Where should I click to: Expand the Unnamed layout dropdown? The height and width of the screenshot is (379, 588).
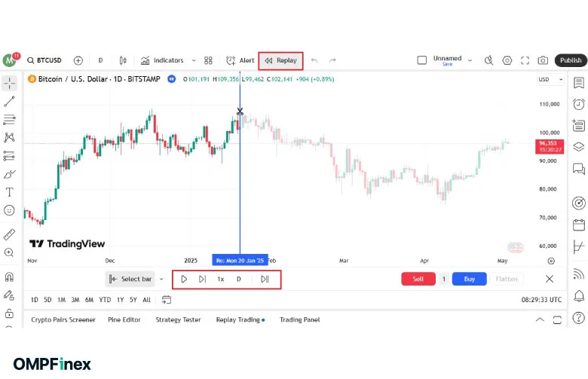(x=470, y=60)
